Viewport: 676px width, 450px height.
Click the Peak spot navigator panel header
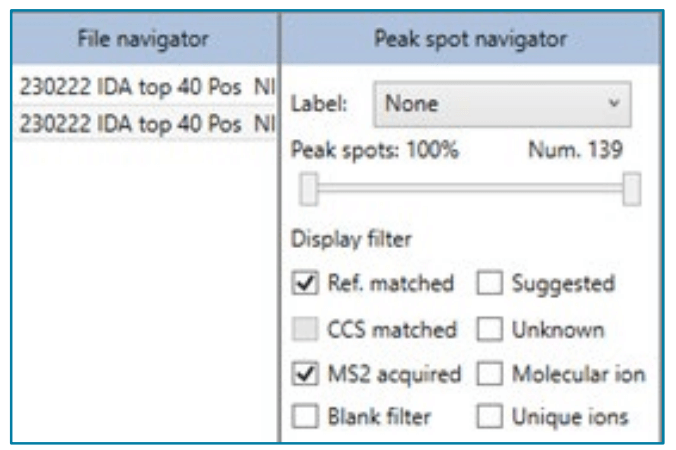(471, 40)
